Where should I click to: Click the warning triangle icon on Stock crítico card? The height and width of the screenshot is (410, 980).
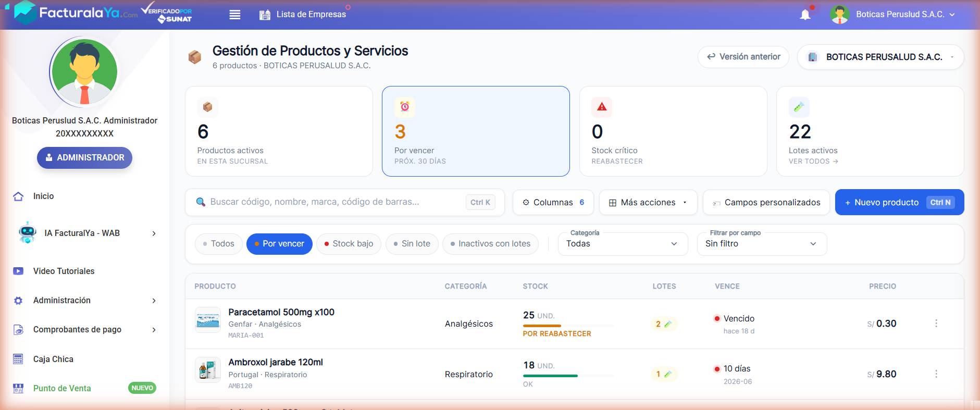tap(602, 107)
